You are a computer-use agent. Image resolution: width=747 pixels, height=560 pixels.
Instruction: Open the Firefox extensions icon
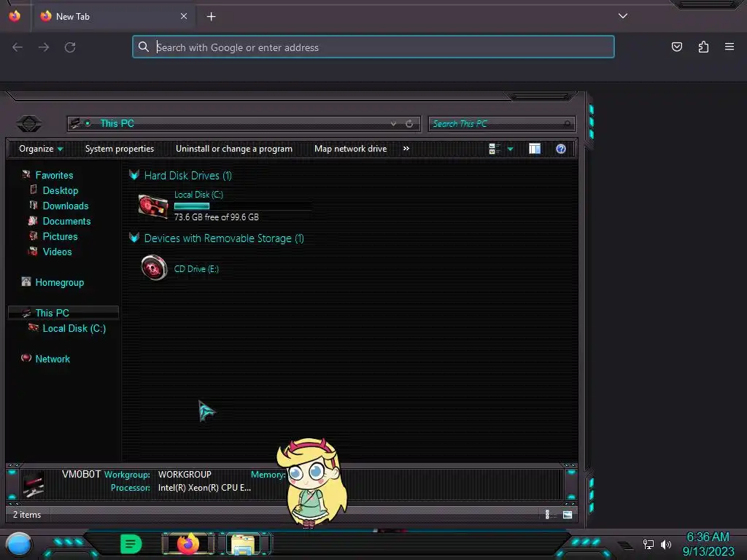pos(703,47)
